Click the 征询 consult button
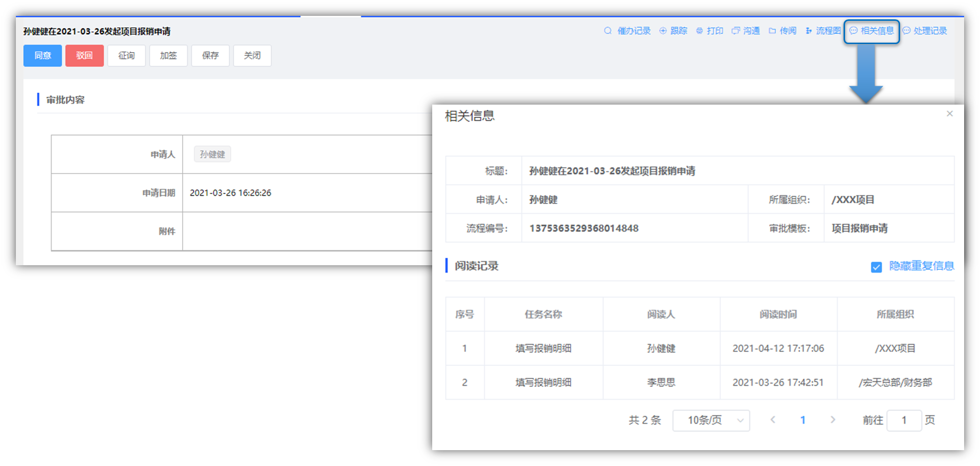The height and width of the screenshot is (466, 980). coord(127,56)
